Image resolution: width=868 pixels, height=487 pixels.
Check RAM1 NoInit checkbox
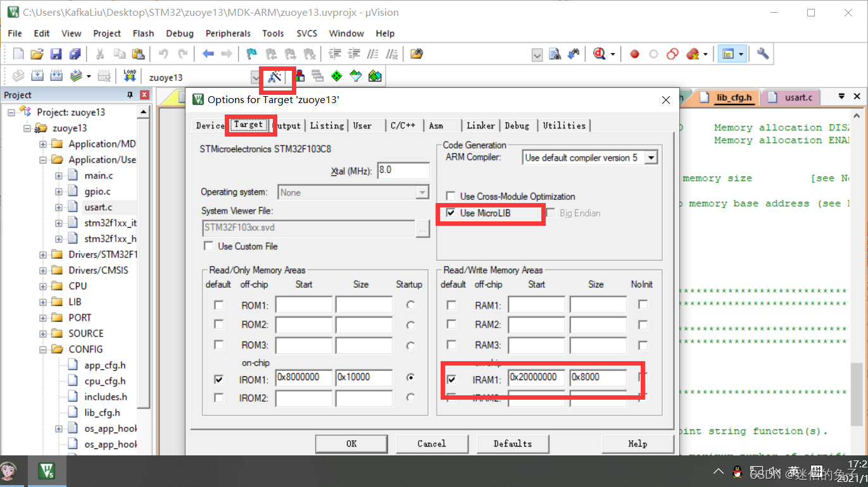[643, 305]
